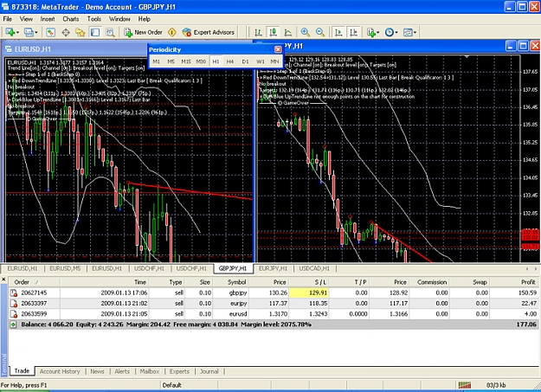Expand Templates dropdown arrow
This screenshot has height=392, width=541.
[415, 33]
